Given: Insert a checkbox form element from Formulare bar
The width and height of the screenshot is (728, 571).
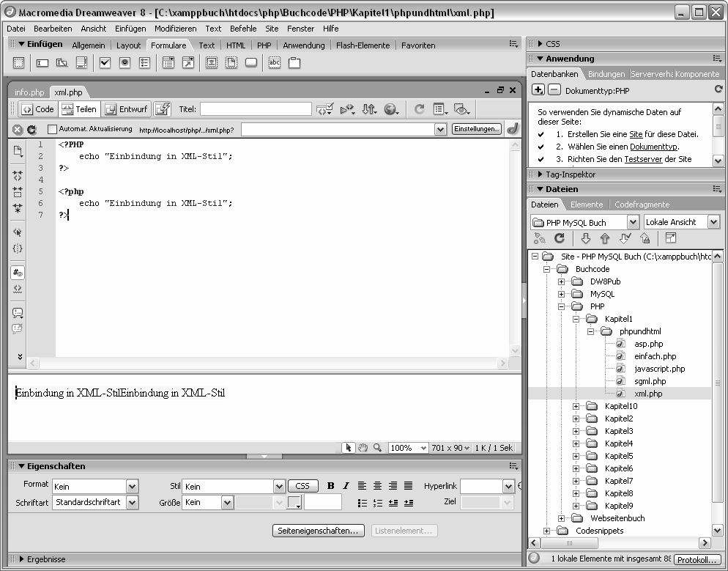Looking at the screenshot, I should [105, 64].
